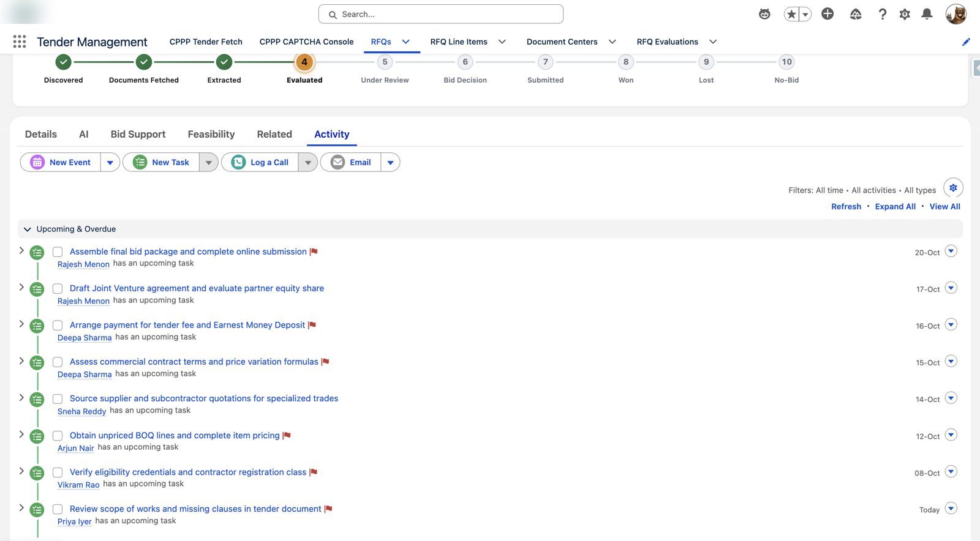Screen dimensions: 980x541
Task: Mark Assemble final bid package task complete
Action: pos(58,252)
